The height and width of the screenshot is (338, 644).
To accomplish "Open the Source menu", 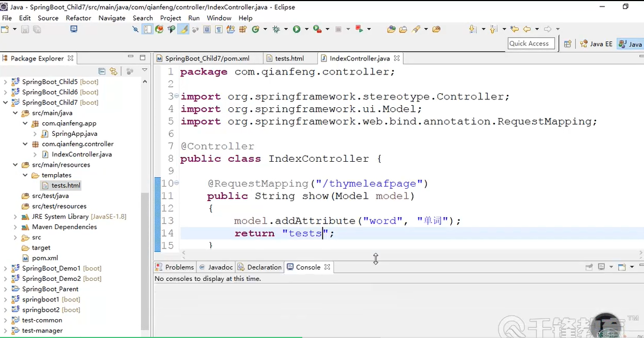I will pyautogui.click(x=48, y=18).
